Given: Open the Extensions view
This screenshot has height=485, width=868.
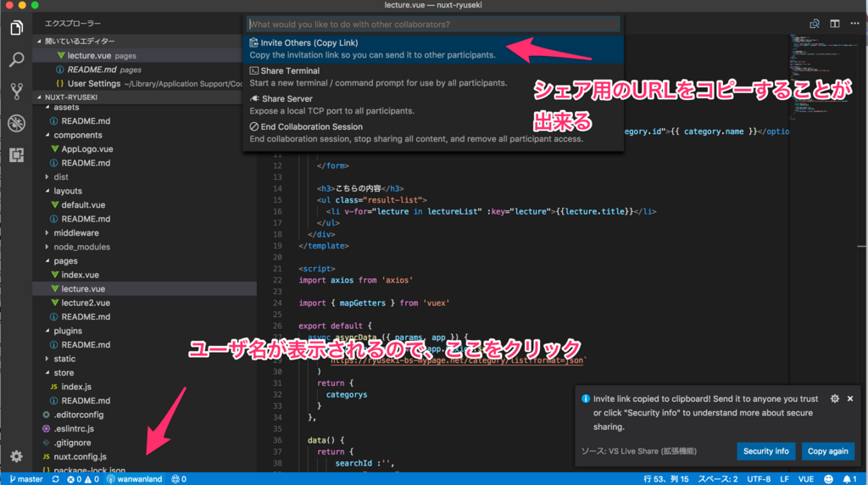Looking at the screenshot, I should click(x=17, y=155).
